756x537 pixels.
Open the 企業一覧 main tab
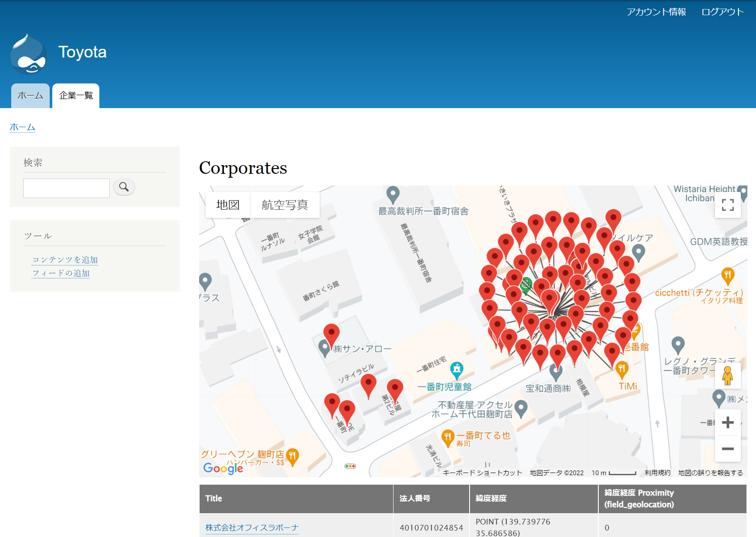click(x=76, y=96)
